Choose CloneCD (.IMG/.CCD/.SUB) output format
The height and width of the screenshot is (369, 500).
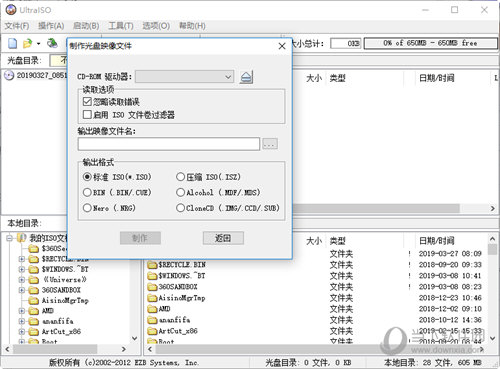[x=180, y=208]
